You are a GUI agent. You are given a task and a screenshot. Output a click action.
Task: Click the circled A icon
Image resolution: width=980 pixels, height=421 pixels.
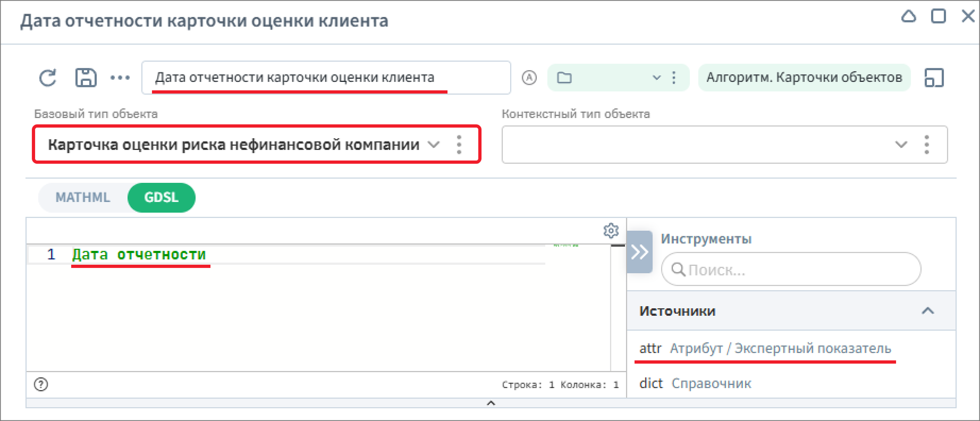pos(529,78)
